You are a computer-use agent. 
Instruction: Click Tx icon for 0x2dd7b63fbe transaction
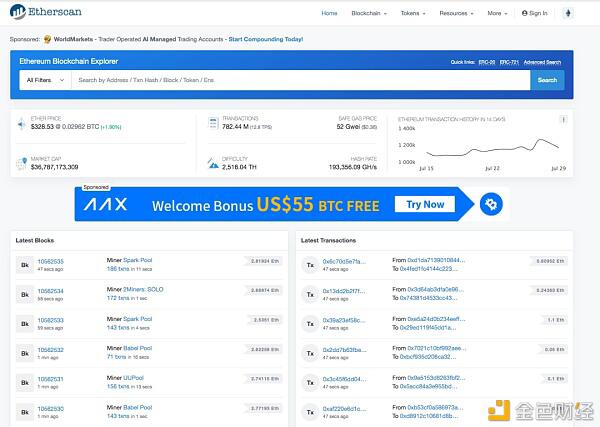tap(310, 354)
